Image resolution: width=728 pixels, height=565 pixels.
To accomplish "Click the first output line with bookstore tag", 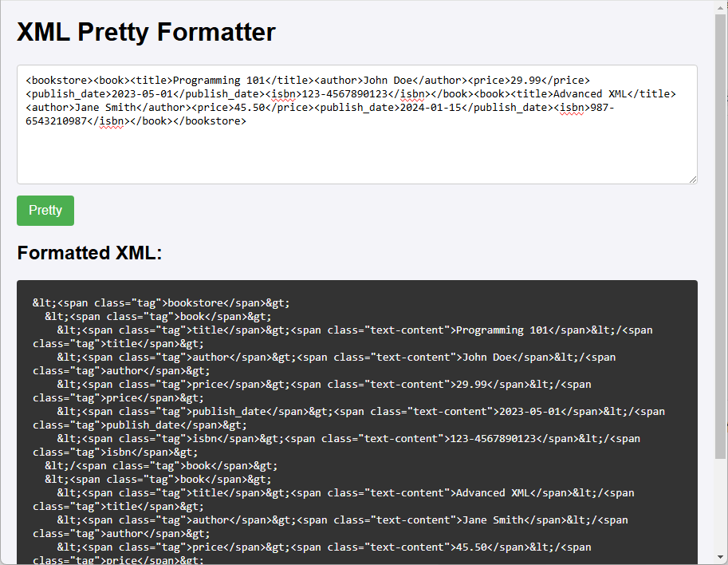I will point(161,303).
